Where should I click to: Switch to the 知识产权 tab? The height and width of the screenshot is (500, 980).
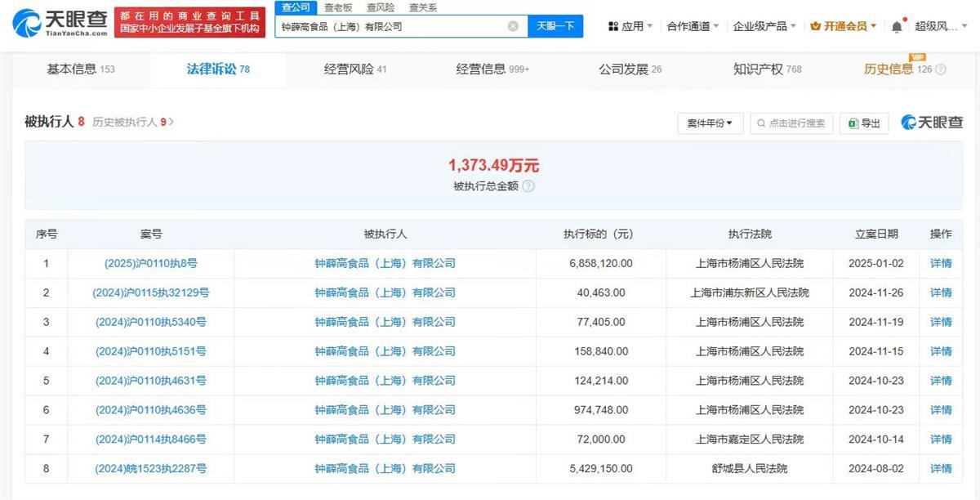tap(767, 69)
